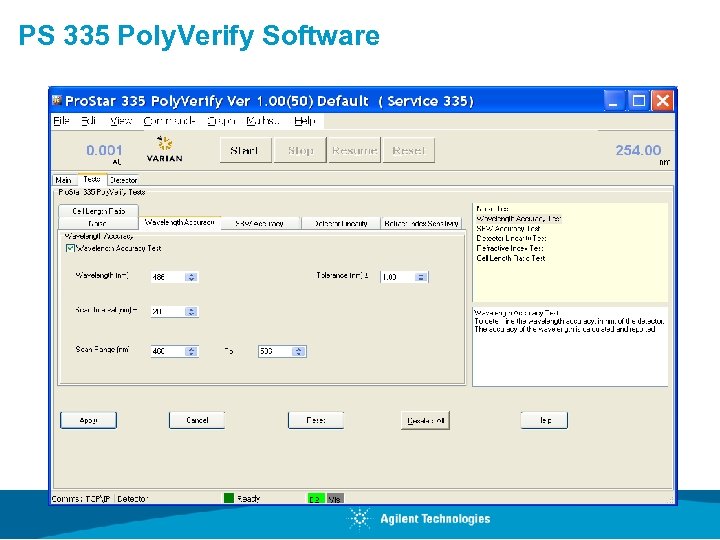
Task: Click the Apply button
Action: (88, 420)
